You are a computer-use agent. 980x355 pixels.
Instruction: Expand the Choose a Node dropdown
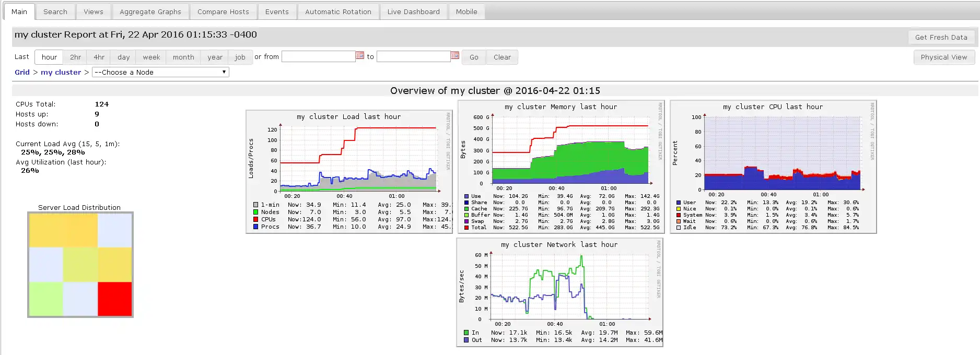click(160, 72)
